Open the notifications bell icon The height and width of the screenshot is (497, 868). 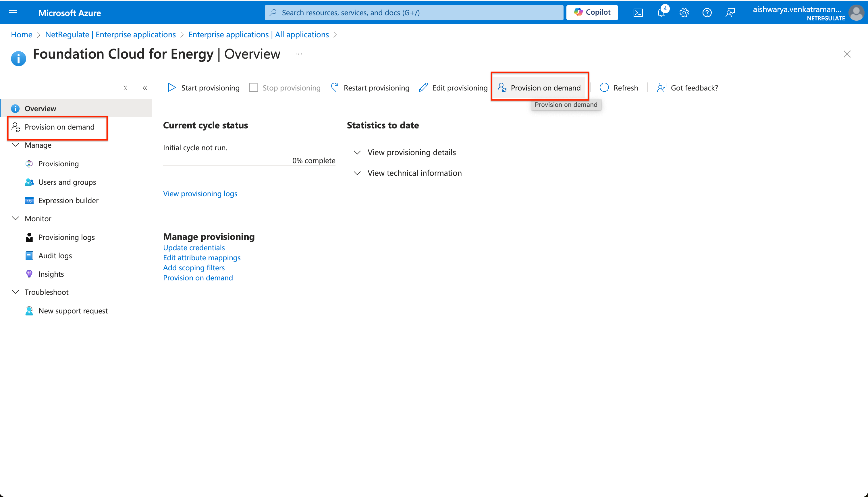point(661,13)
